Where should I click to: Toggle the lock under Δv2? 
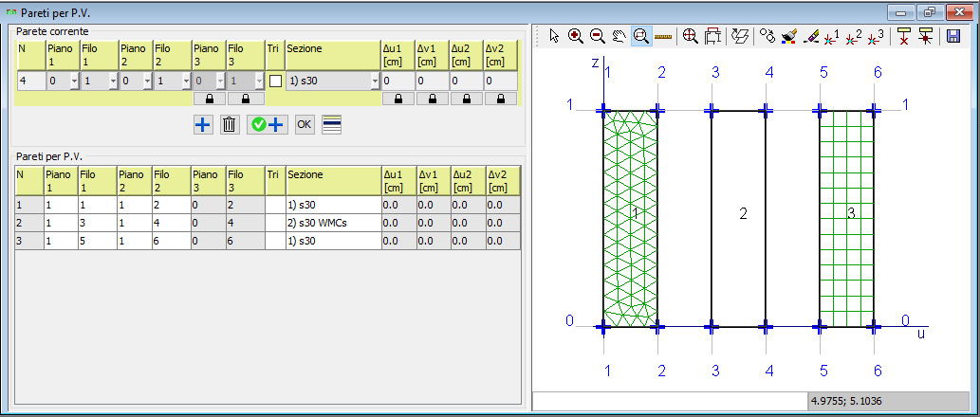pos(501,99)
